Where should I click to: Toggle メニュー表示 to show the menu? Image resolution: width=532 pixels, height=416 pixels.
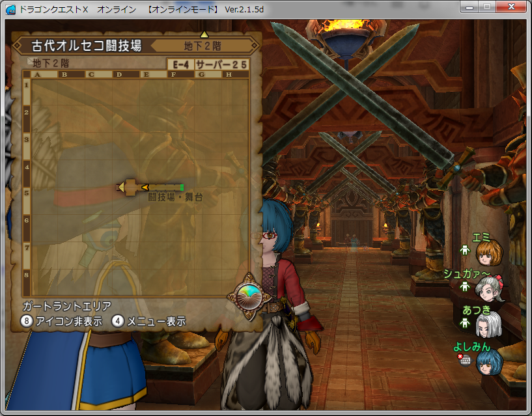click(149, 321)
